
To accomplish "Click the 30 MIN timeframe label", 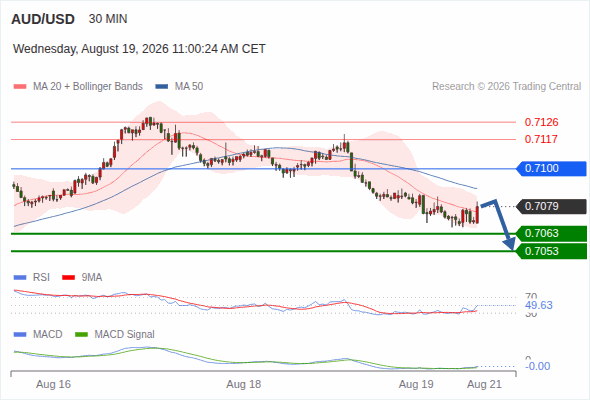I will tap(108, 19).
